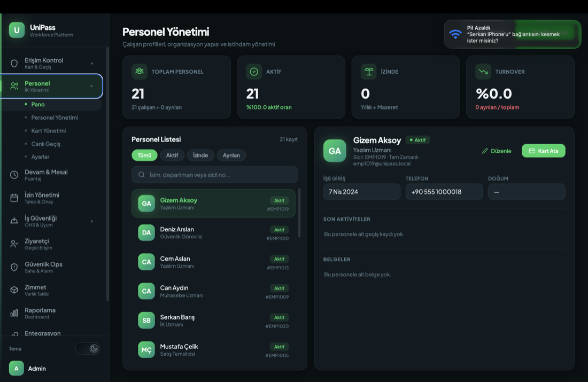This screenshot has width=588, height=382.
Task: Click Deniz Arslan DA avatar
Action: [x=146, y=232]
